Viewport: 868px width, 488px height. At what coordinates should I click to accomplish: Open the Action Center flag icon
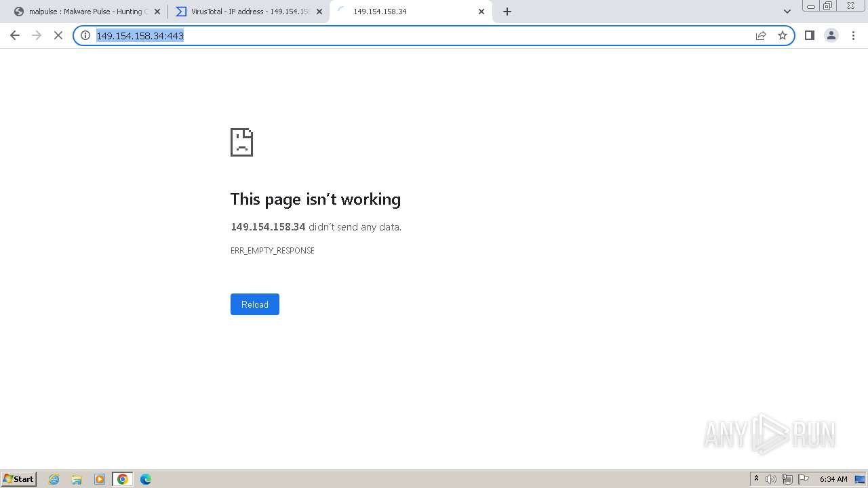[x=804, y=479]
